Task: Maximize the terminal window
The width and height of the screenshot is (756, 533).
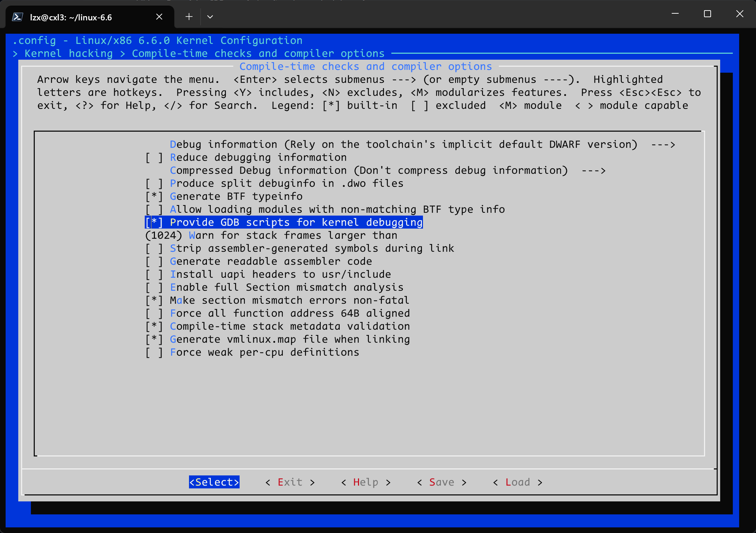Action: coord(707,14)
